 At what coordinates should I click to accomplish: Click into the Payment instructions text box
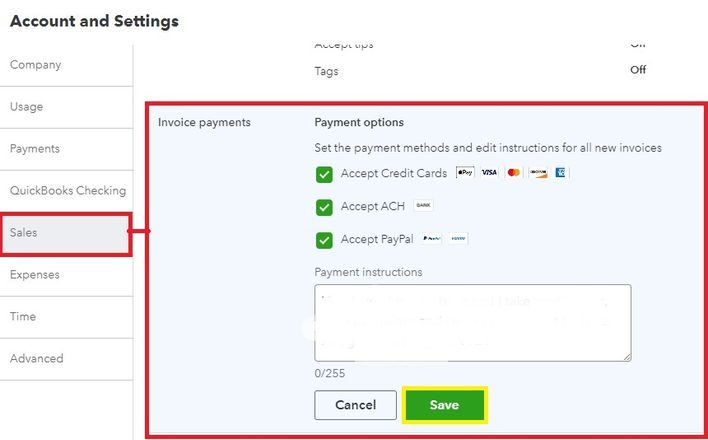pos(472,322)
